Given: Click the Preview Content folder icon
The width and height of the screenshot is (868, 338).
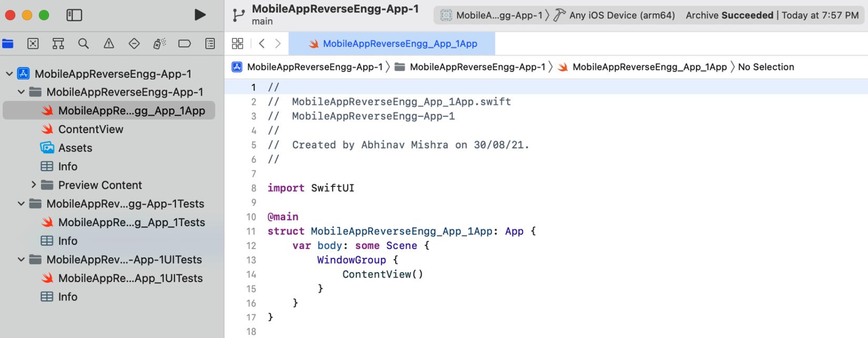Looking at the screenshot, I should [47, 185].
